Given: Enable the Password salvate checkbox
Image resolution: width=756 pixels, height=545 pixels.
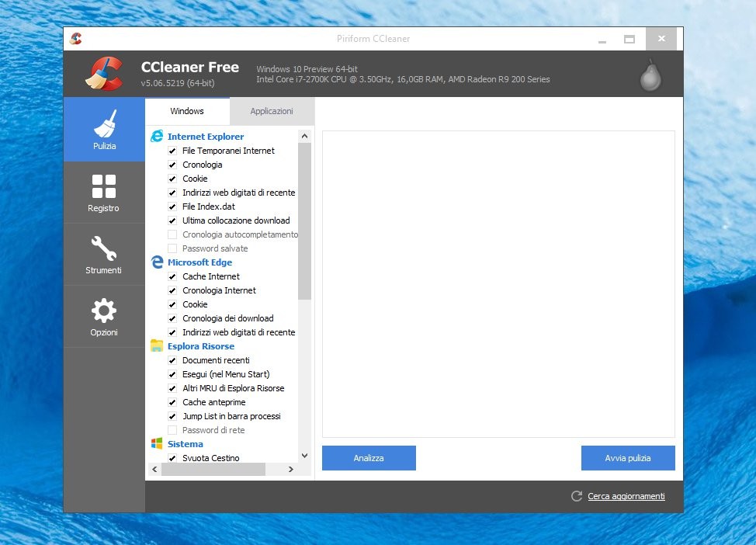Looking at the screenshot, I should click(x=172, y=248).
